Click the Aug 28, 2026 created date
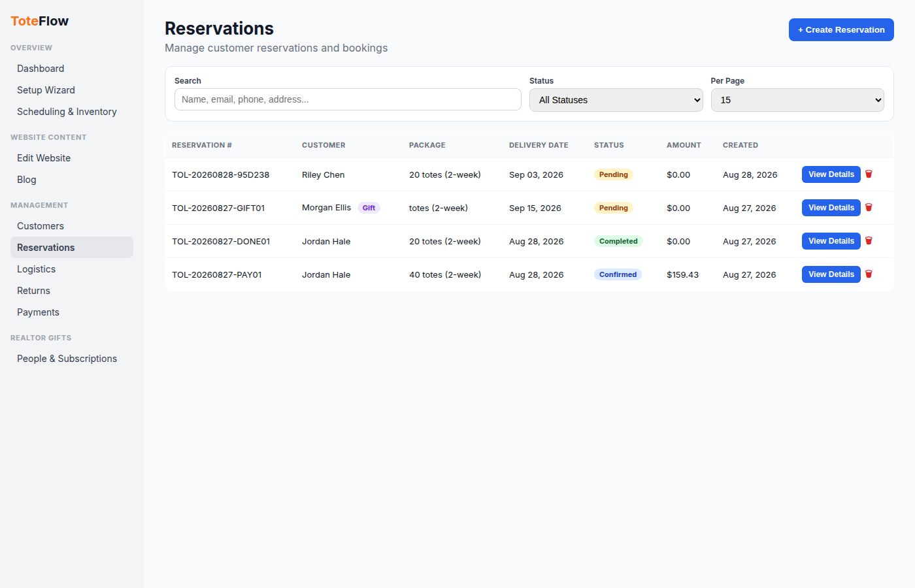 [x=750, y=174]
